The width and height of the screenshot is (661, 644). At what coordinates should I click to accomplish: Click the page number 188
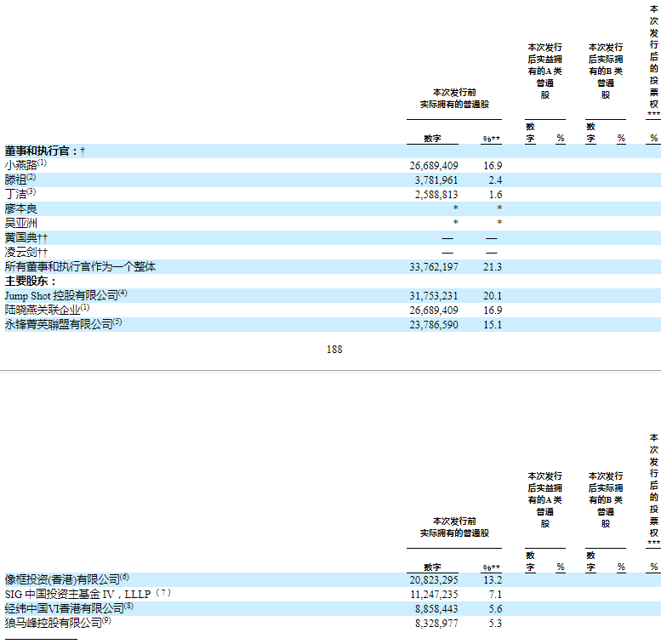[x=334, y=350]
